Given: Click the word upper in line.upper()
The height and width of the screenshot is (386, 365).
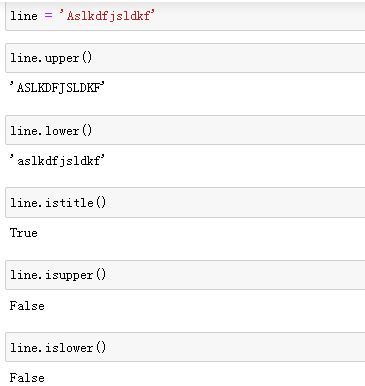Looking at the screenshot, I should [x=62, y=58].
